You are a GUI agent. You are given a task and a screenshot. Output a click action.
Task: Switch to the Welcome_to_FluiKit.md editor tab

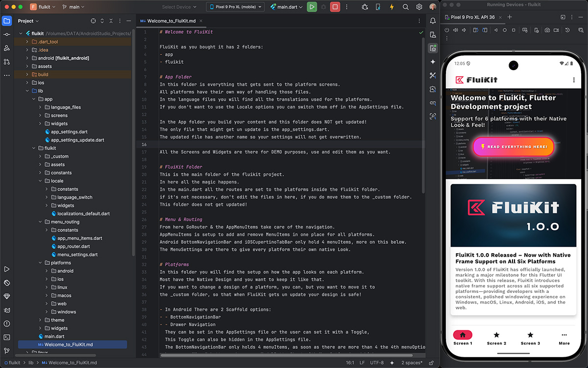(172, 21)
